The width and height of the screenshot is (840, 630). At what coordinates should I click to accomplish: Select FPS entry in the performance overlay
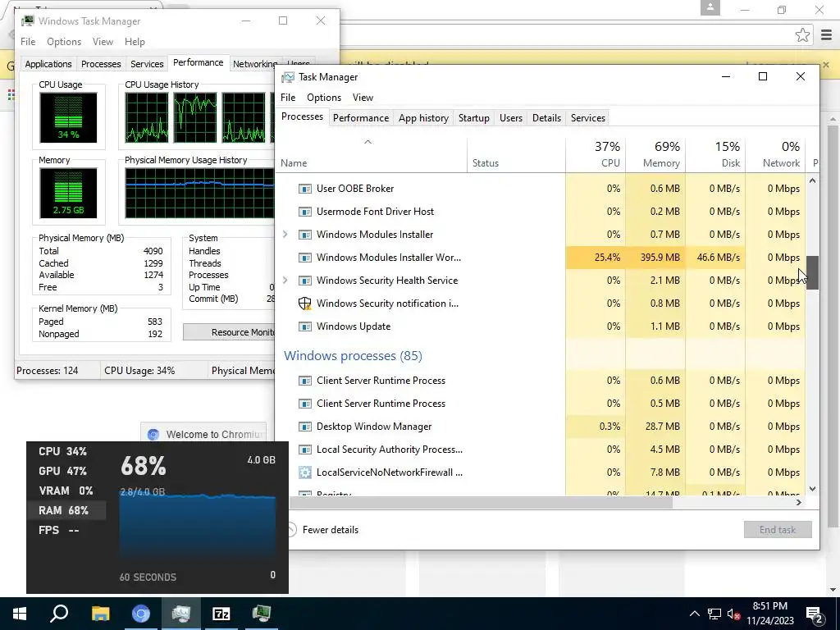(59, 531)
